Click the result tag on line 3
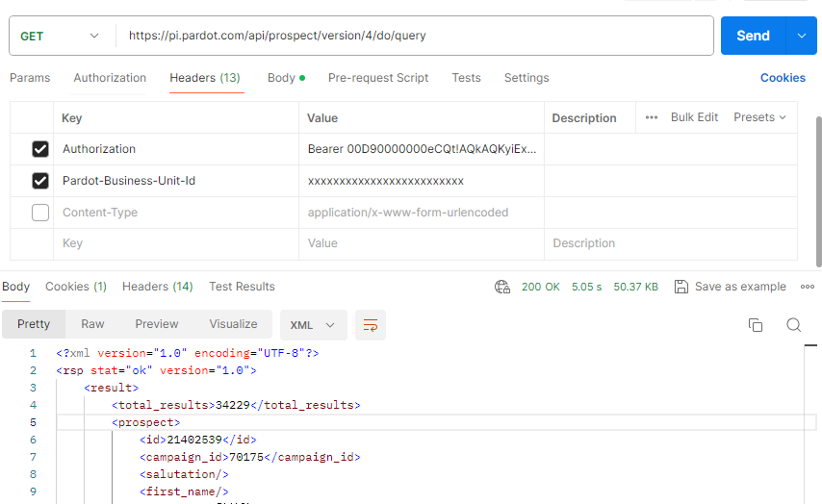 pyautogui.click(x=111, y=388)
